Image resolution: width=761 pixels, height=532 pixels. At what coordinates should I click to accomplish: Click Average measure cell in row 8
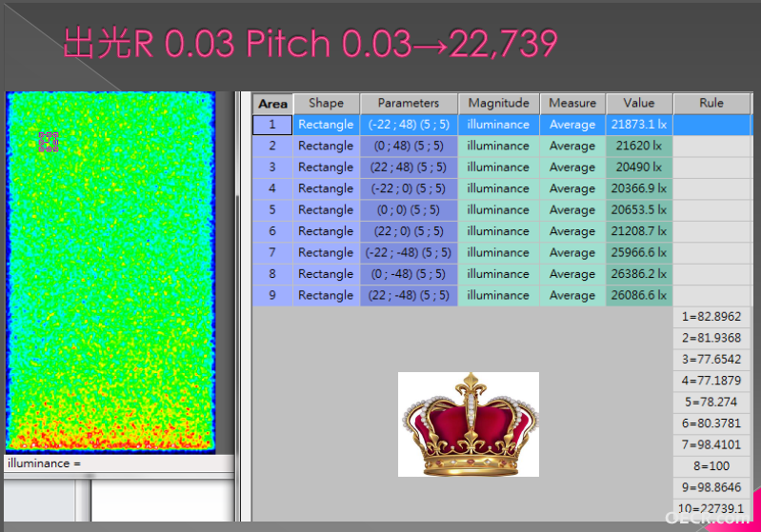coord(572,274)
